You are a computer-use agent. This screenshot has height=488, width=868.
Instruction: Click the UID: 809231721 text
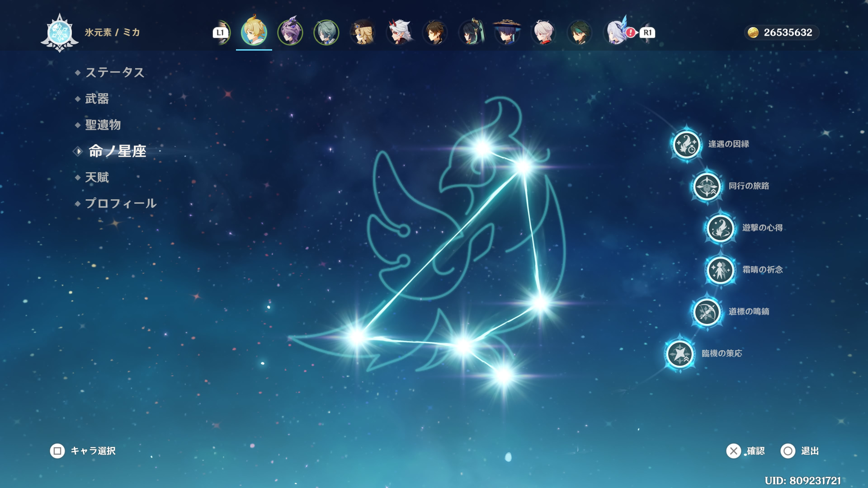click(802, 481)
